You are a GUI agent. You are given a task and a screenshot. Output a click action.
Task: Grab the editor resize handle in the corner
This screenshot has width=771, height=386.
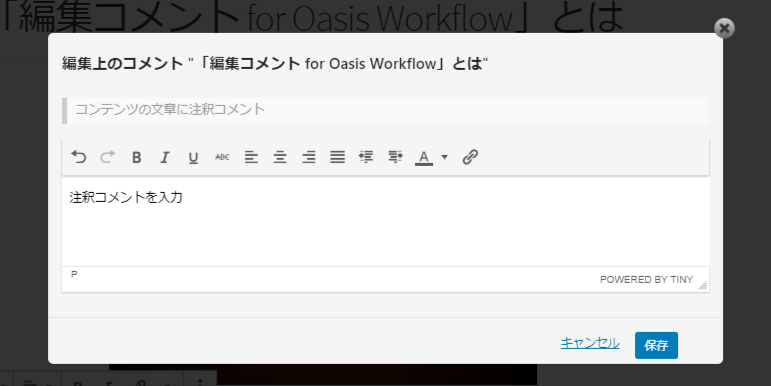click(x=703, y=285)
